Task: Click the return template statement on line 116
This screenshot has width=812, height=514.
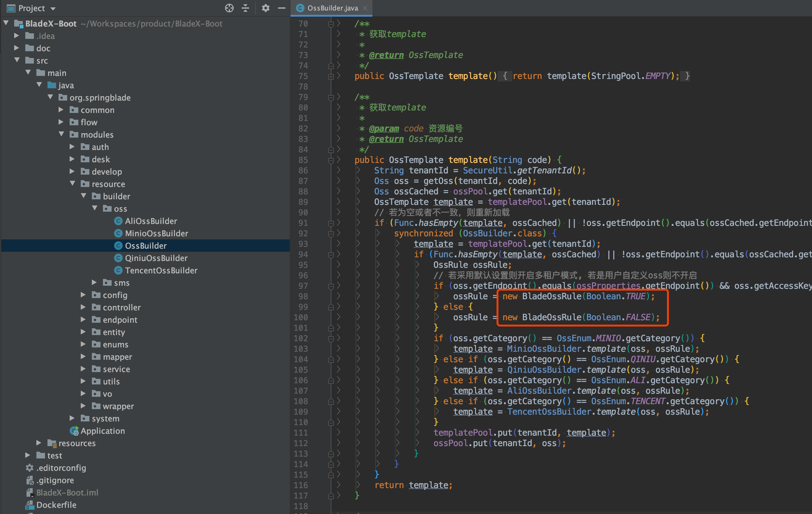Action: [413, 485]
